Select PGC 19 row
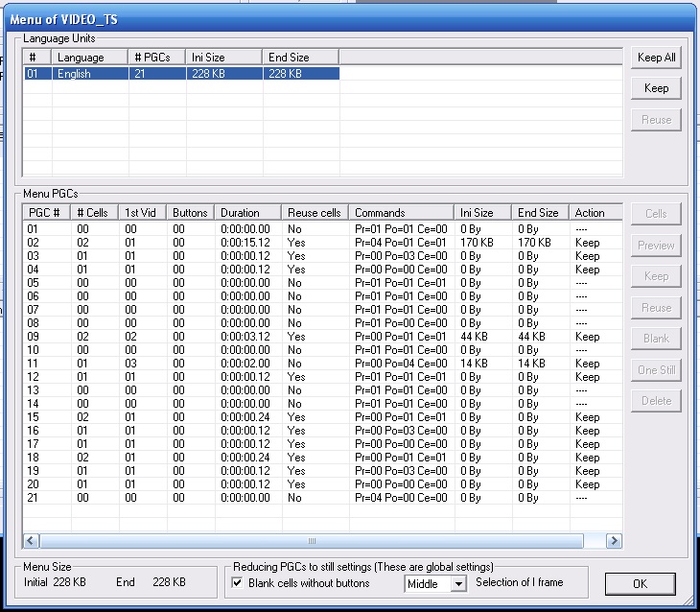This screenshot has width=700, height=612. 323,470
